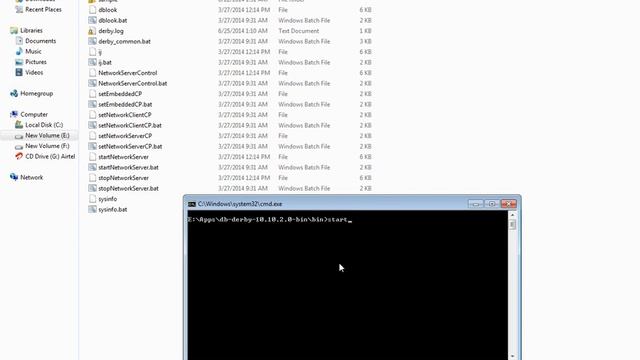
Task: Click in the command prompt text area
Action: click(x=348, y=286)
